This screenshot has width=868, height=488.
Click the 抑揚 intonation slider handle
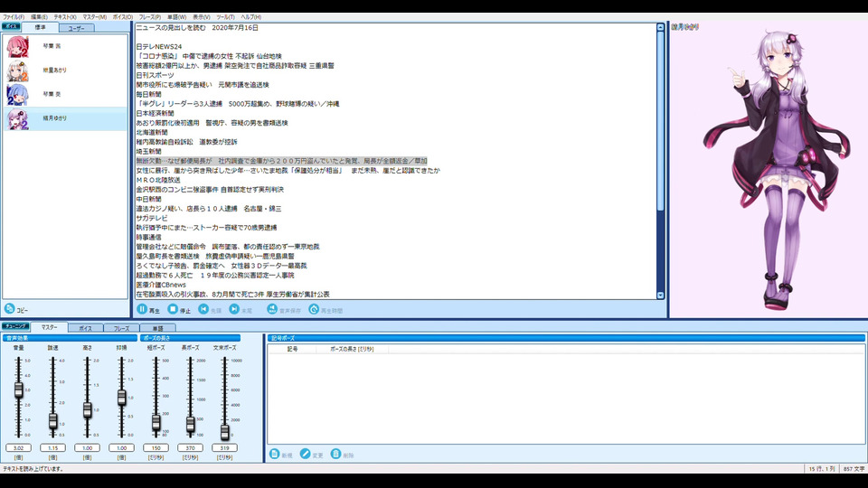tap(121, 398)
